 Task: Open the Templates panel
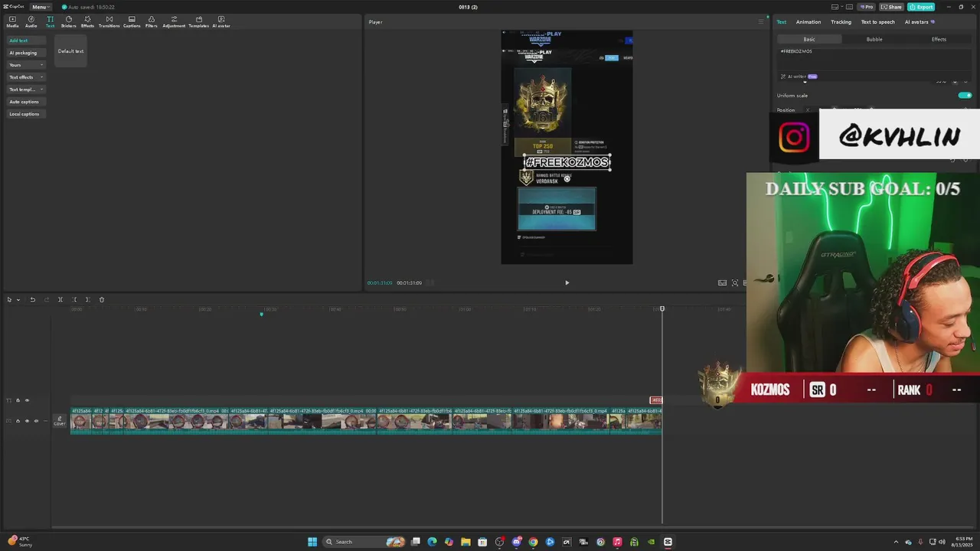198,21
